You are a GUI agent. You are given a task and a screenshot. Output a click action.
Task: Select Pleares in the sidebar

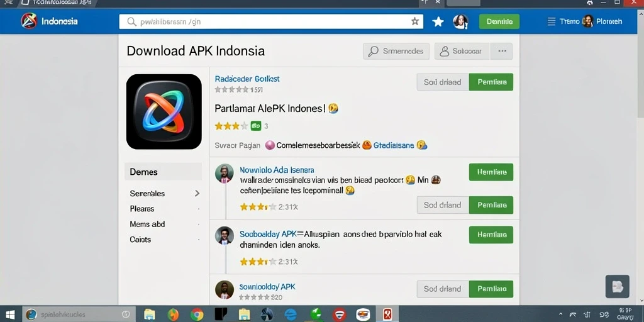pos(142,209)
